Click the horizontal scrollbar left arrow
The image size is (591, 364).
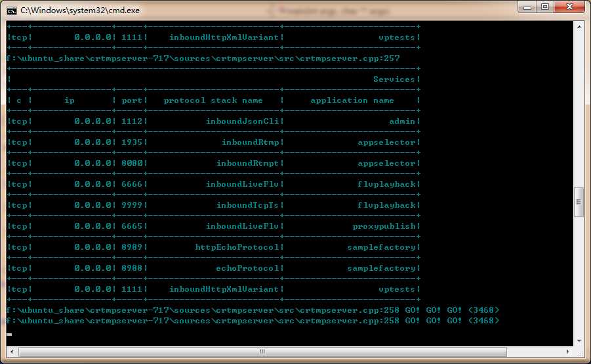12,352
